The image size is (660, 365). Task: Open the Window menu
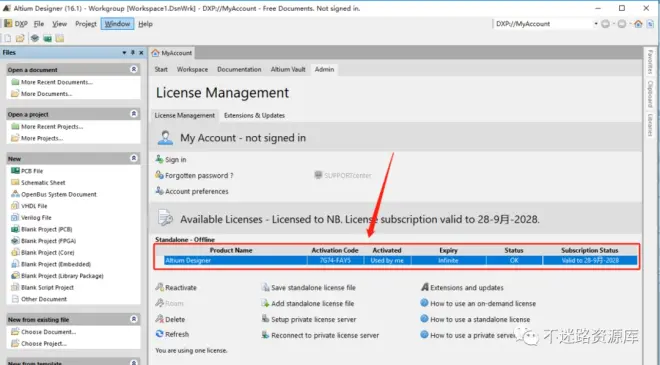pyautogui.click(x=117, y=24)
